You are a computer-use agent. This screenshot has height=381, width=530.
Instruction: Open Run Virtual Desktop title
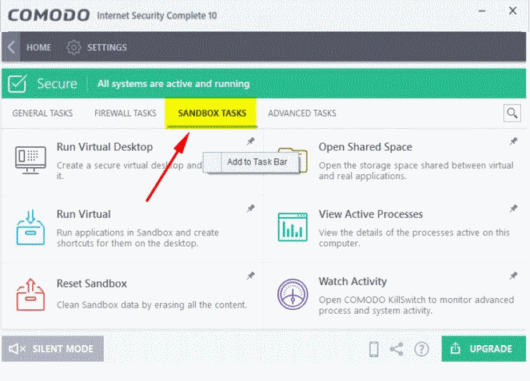click(104, 147)
